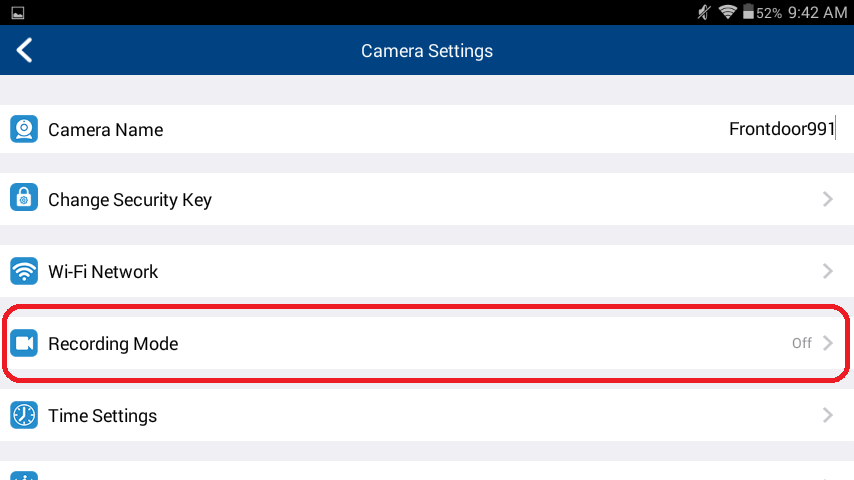The image size is (854, 480).
Task: Tap the Recording Mode video camera icon
Action: pos(24,343)
